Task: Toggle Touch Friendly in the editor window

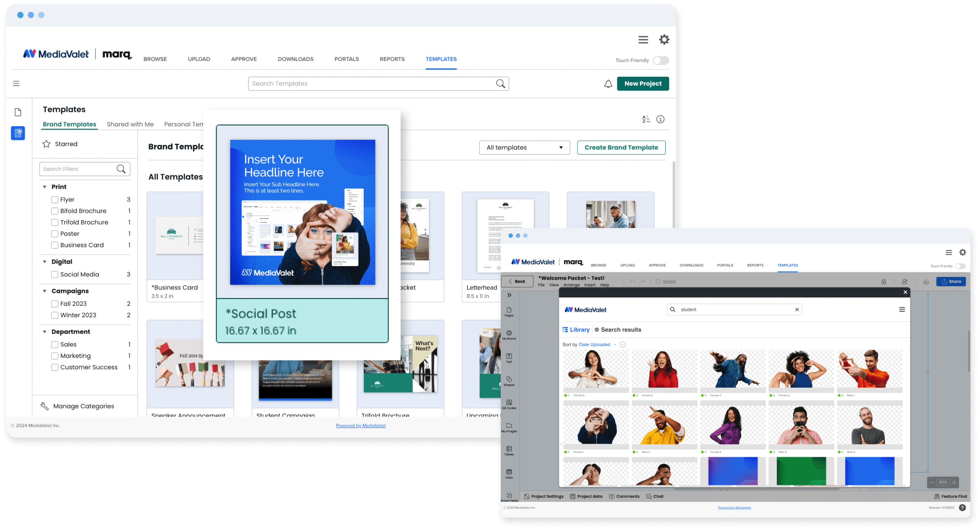Action: [960, 266]
